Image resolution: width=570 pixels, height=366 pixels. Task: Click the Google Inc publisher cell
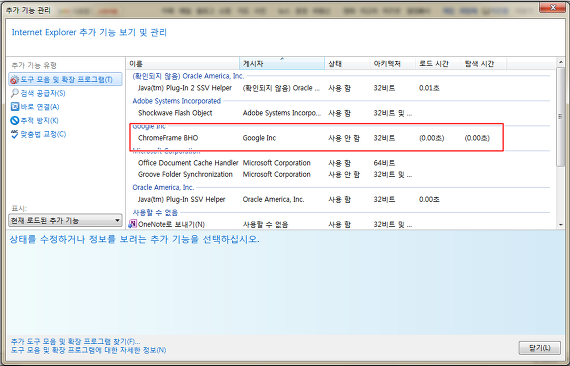tap(259, 138)
